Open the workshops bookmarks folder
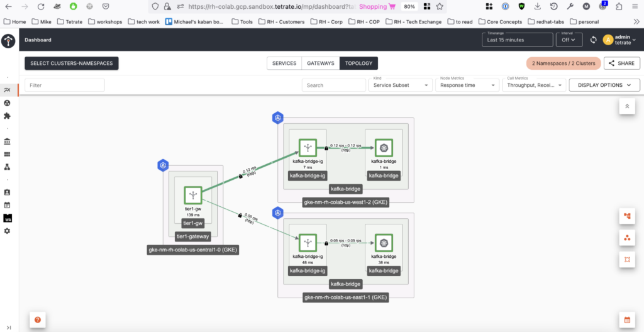Image resolution: width=644 pixels, height=332 pixels. tap(105, 22)
